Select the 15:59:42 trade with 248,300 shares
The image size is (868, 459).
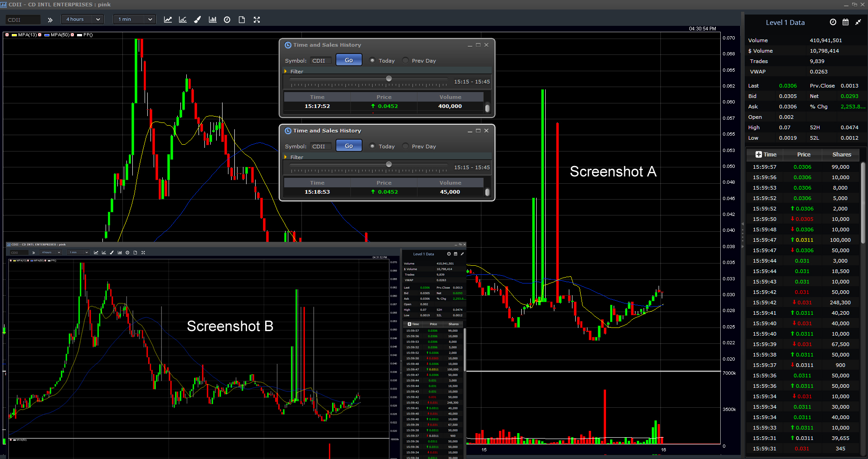point(804,303)
